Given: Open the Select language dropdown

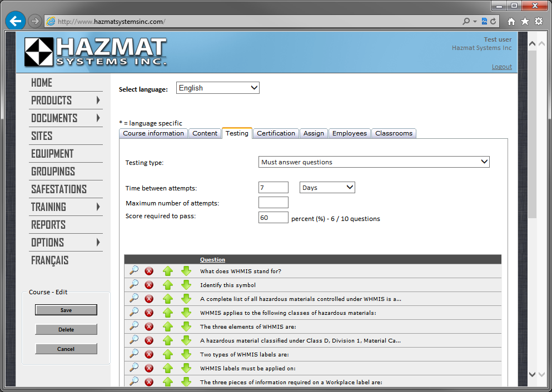Looking at the screenshot, I should [218, 88].
